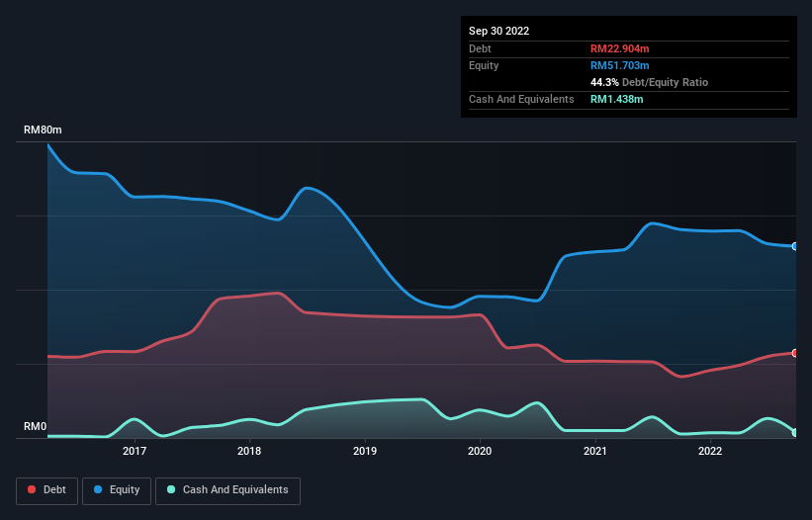812x520 pixels.
Task: Click the RM0 y-axis label
Action: (36, 426)
